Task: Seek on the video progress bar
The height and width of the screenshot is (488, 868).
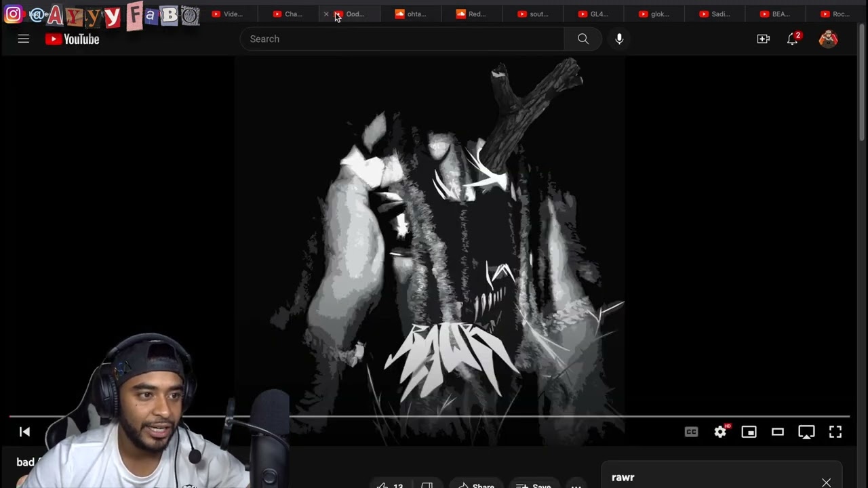Action: [429, 416]
